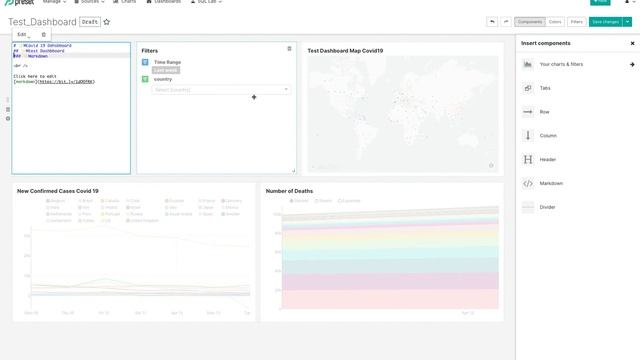640x360 pixels.
Task: Expand the Edit mode dropdown on markdown
Action: tap(24, 35)
